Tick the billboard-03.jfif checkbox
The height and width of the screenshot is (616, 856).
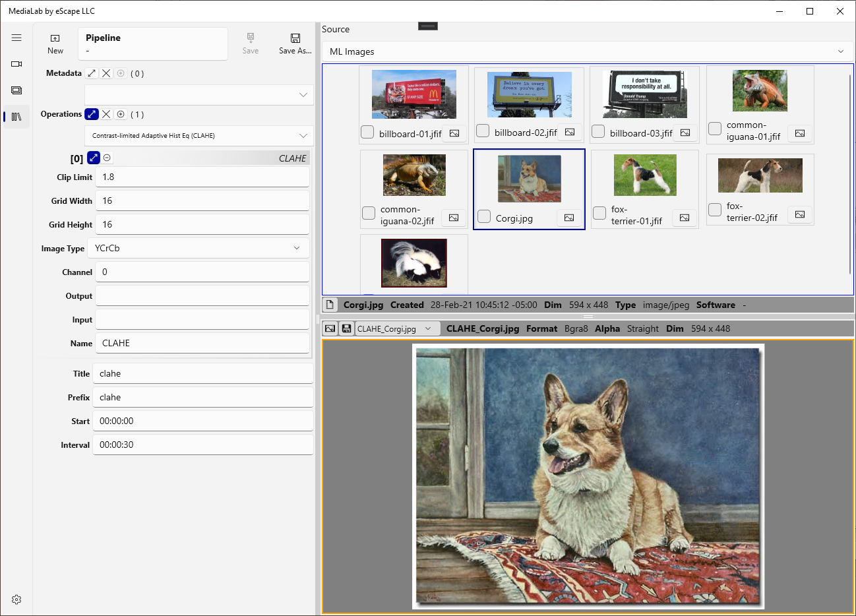pos(598,132)
